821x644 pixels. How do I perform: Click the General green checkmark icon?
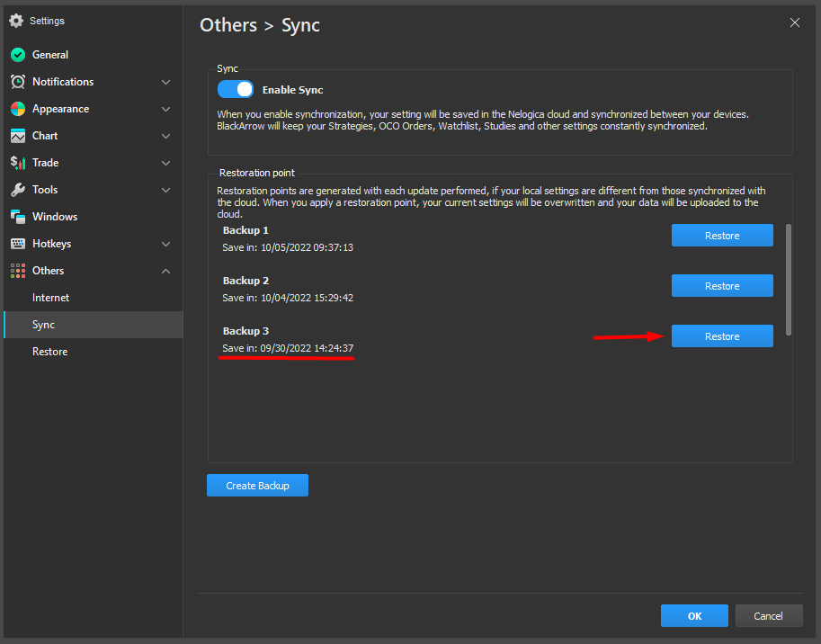pos(17,55)
